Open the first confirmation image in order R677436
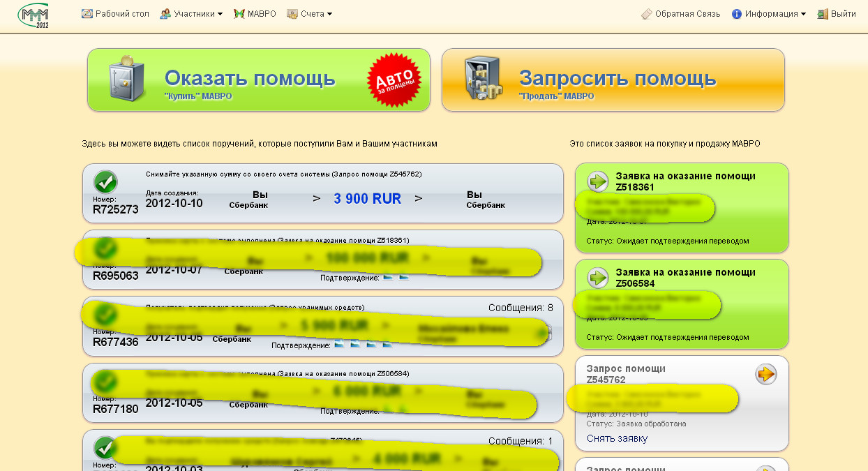This screenshot has height=471, width=868. (x=340, y=344)
